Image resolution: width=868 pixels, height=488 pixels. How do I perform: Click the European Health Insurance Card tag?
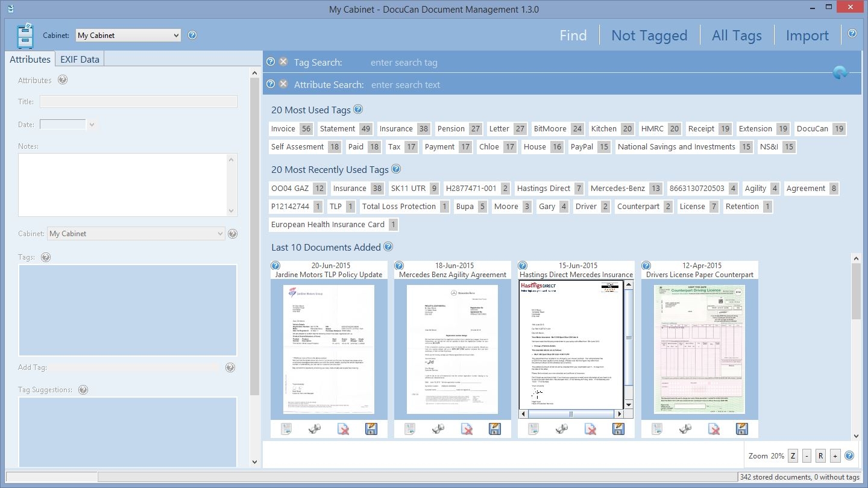pyautogui.click(x=334, y=224)
